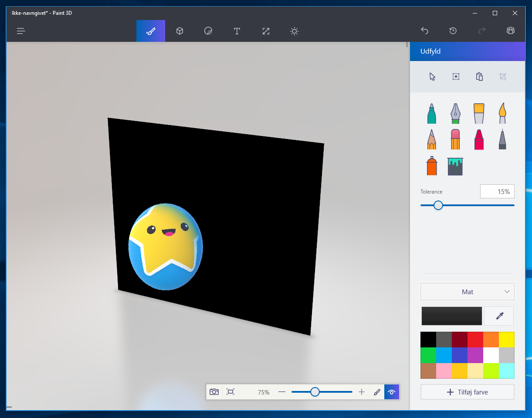Open the Mat material dropdown

tap(467, 292)
